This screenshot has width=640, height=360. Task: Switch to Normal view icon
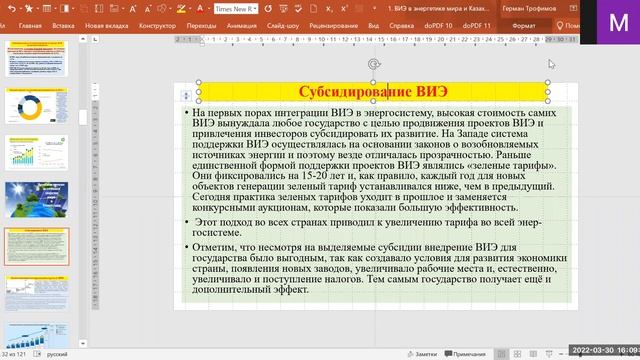(x=501, y=354)
